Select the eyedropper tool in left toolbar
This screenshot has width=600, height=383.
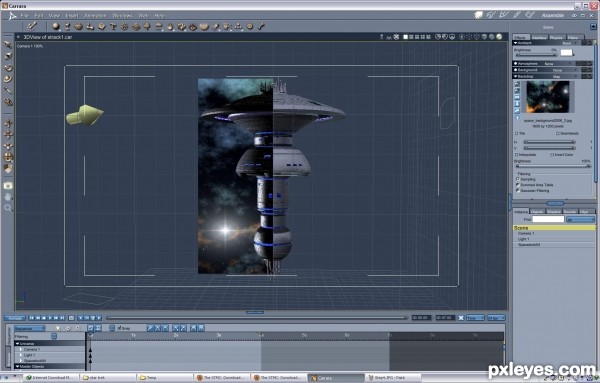8,91
